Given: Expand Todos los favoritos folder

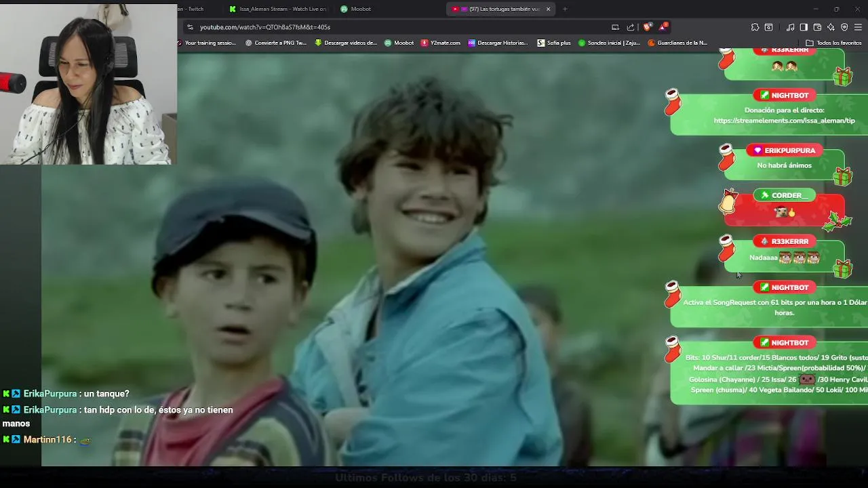Looking at the screenshot, I should click(833, 43).
